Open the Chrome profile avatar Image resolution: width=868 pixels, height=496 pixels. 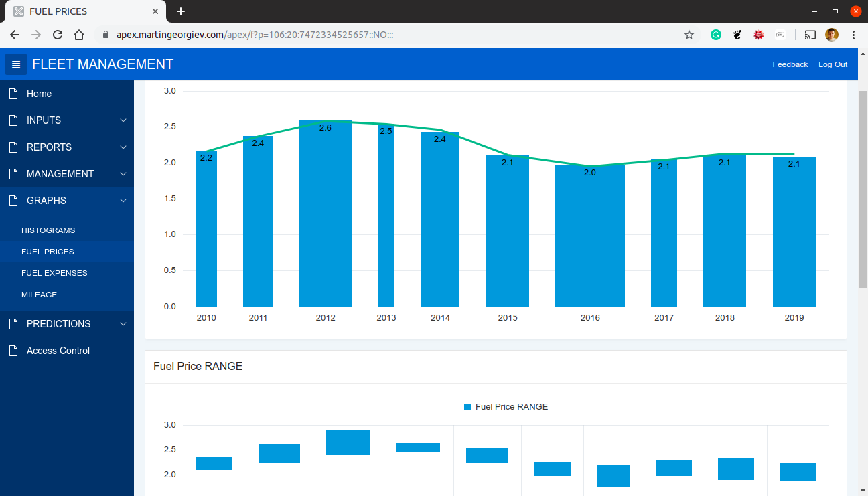832,35
